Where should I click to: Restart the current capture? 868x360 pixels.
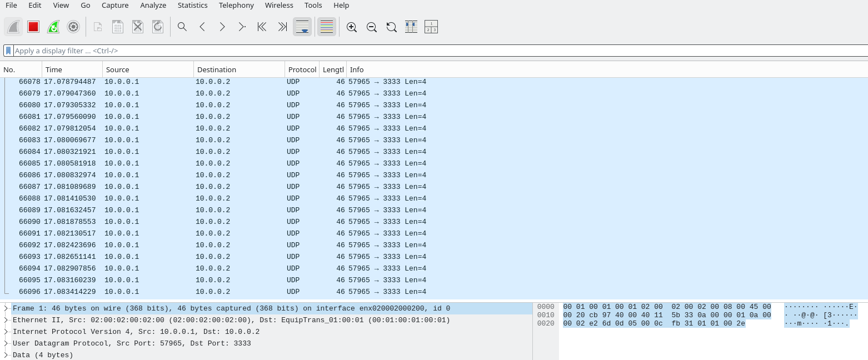click(x=53, y=27)
